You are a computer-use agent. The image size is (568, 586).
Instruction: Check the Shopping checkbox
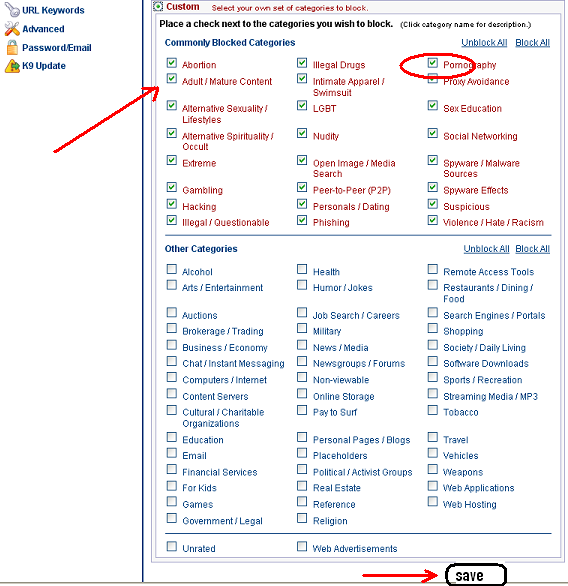pyautogui.click(x=433, y=328)
